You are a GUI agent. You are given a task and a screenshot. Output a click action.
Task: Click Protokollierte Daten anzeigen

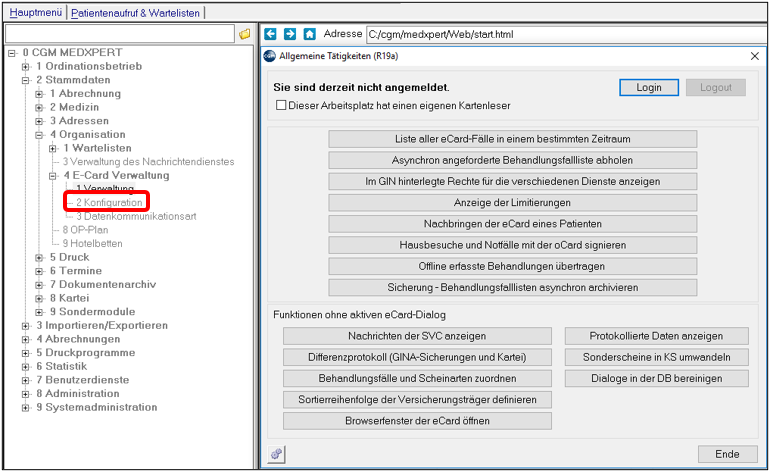(x=657, y=336)
